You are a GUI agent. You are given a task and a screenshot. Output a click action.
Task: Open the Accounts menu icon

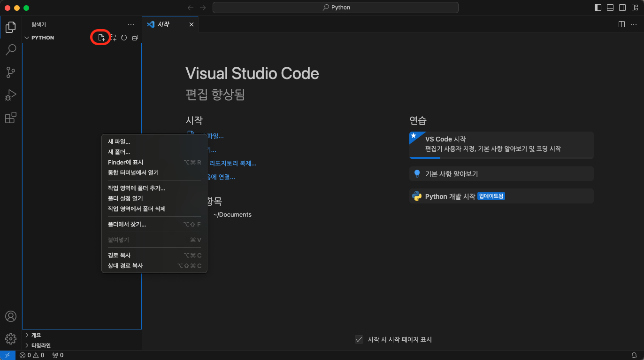tap(11, 316)
